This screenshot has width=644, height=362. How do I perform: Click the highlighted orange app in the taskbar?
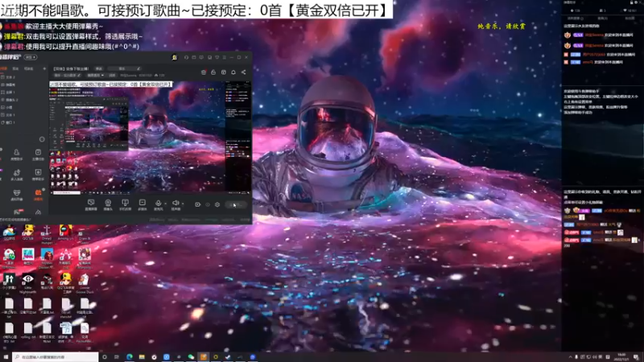pyautogui.click(x=204, y=357)
